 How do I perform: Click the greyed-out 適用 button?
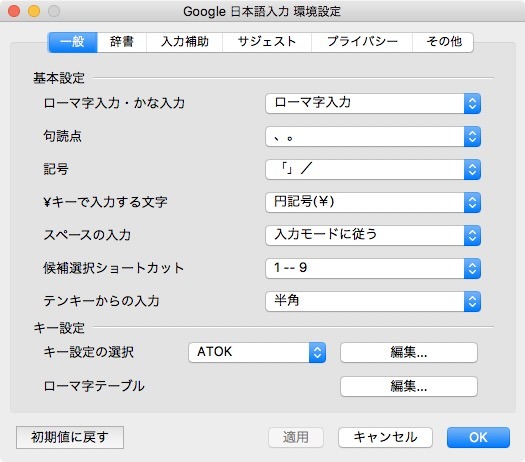click(296, 437)
